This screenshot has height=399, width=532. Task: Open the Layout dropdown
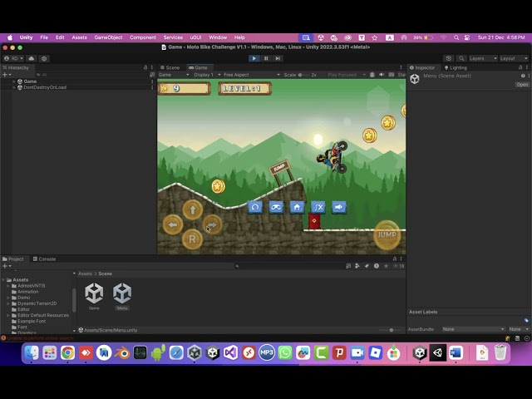point(514,58)
